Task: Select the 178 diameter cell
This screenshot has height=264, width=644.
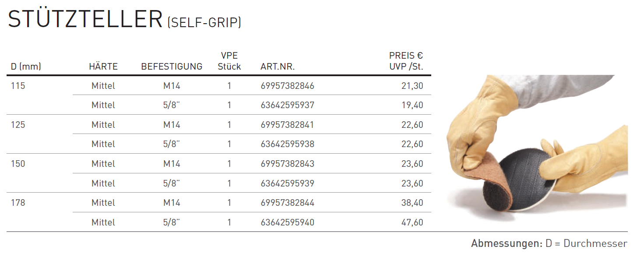Action: pyautogui.click(x=18, y=203)
